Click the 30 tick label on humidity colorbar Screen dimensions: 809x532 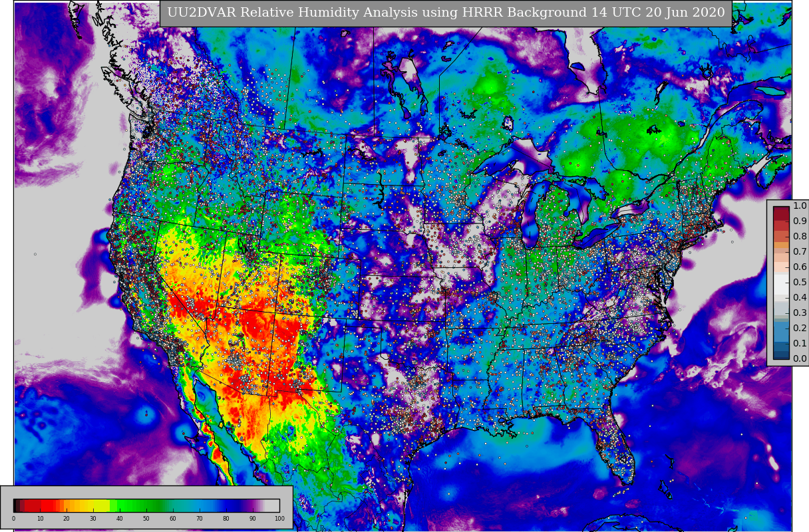pos(93,519)
